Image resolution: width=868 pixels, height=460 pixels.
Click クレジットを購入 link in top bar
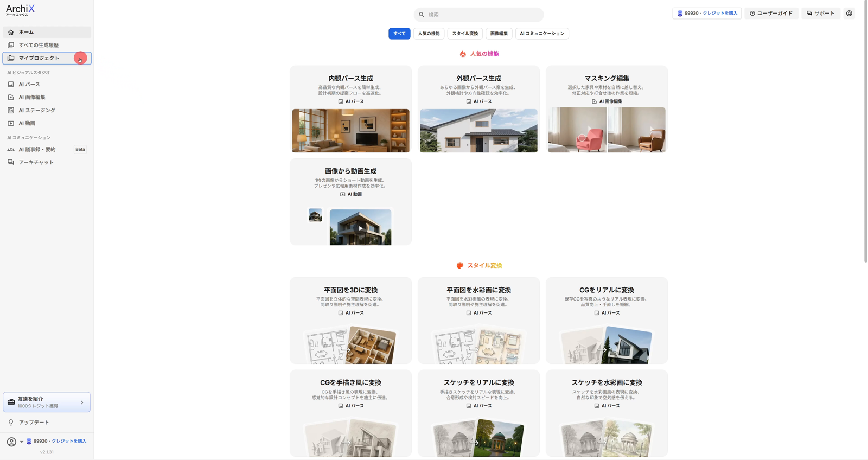tap(720, 14)
